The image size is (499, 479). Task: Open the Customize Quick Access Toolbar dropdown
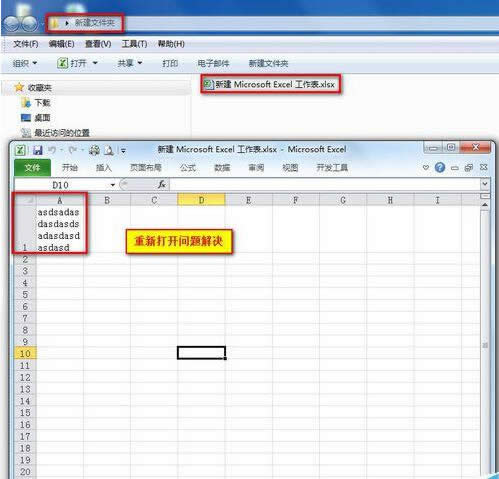coord(123,151)
